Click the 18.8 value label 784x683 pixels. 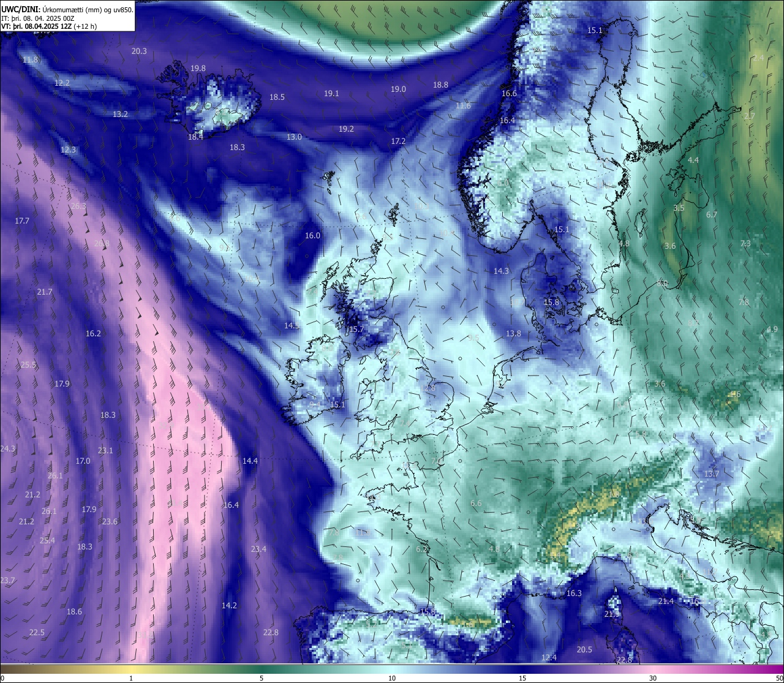[440, 85]
